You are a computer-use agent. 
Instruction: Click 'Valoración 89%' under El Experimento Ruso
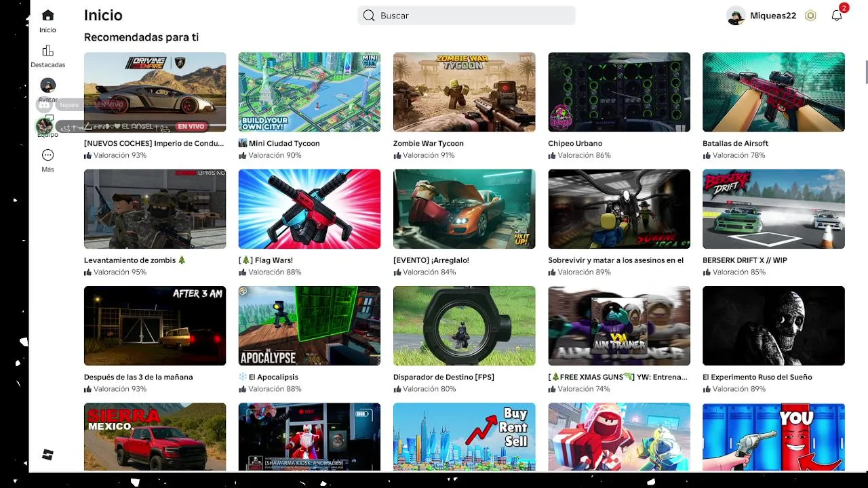tap(739, 389)
